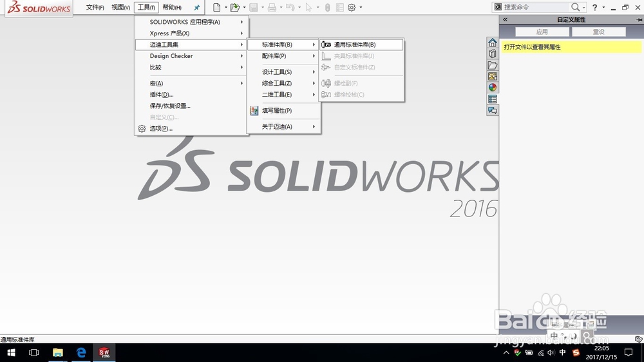Open the Design Library task pane tab
The width and height of the screenshot is (644, 362).
point(493,54)
